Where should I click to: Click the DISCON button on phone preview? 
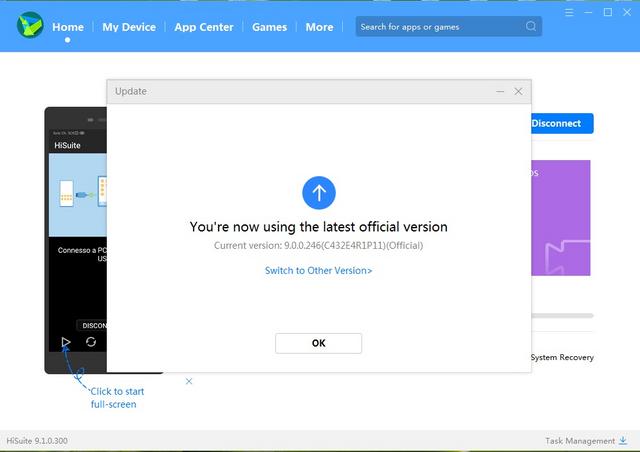(x=92, y=325)
